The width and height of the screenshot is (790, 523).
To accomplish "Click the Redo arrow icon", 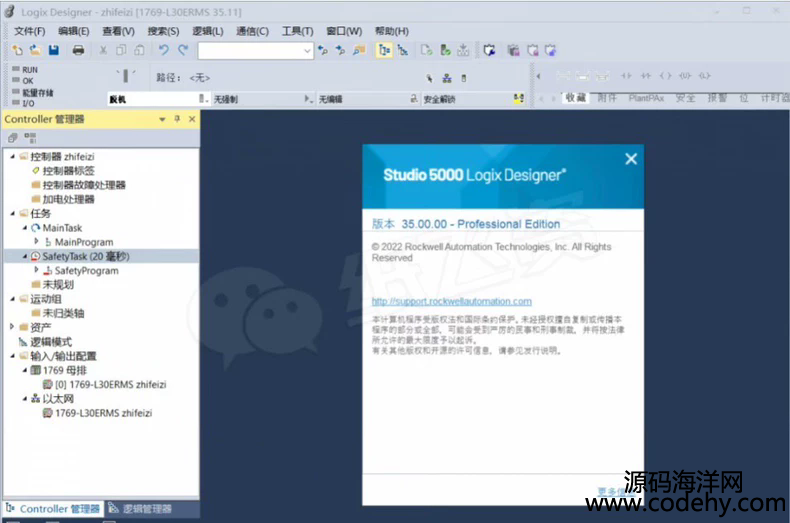I will [182, 50].
